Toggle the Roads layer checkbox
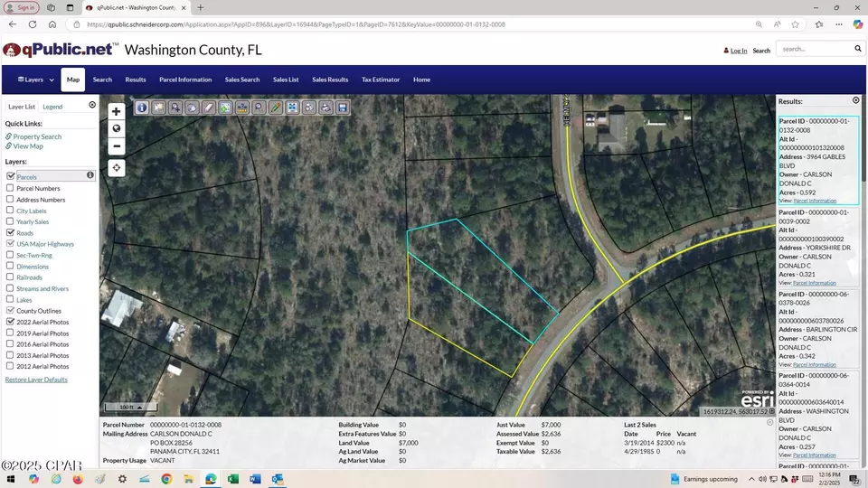Screen dimensions: 868x488 [x=10, y=232]
